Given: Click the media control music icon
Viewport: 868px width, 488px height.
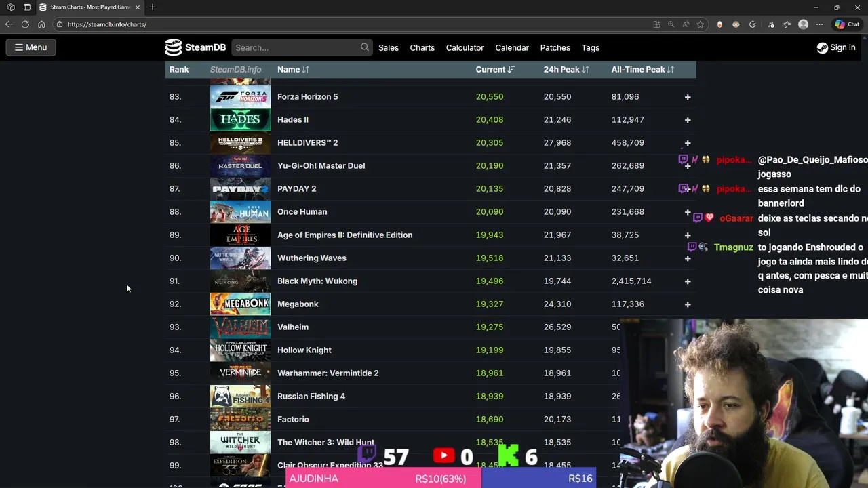Looking at the screenshot, I should pos(771,24).
